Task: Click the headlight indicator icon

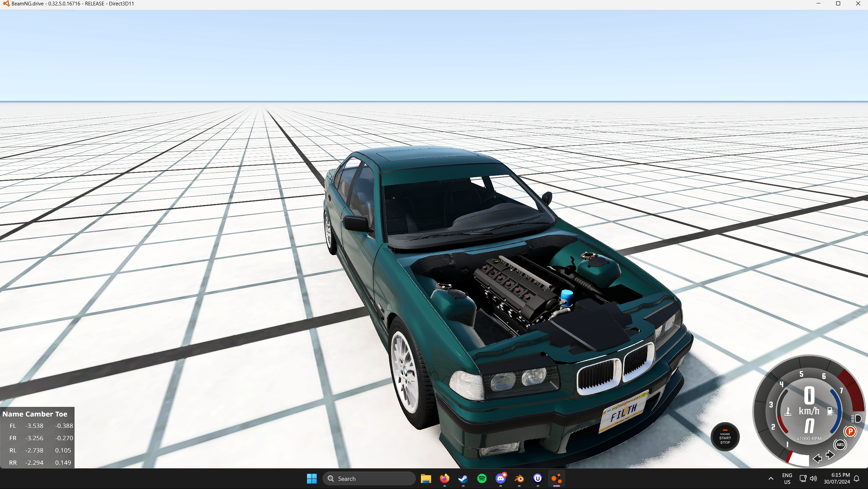Action: click(x=856, y=418)
